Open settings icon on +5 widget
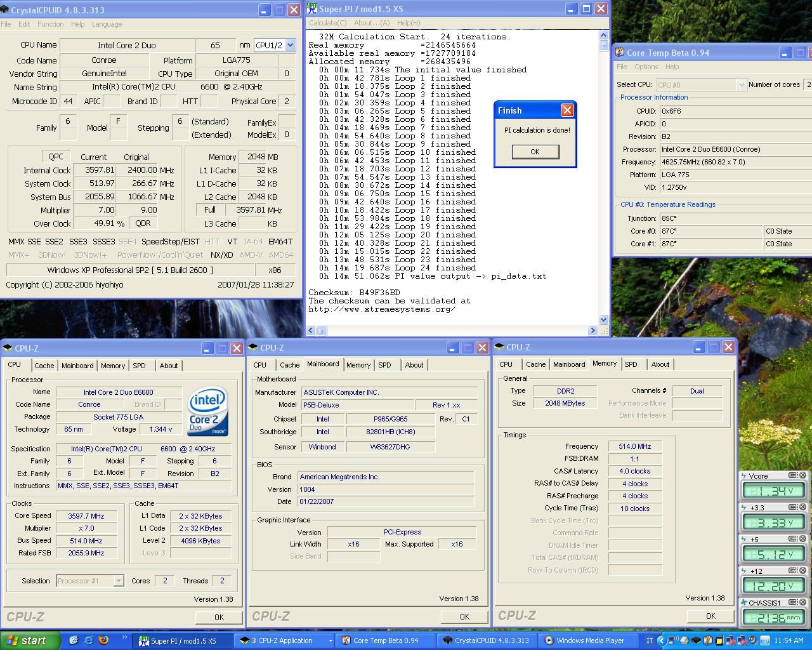 click(793, 539)
